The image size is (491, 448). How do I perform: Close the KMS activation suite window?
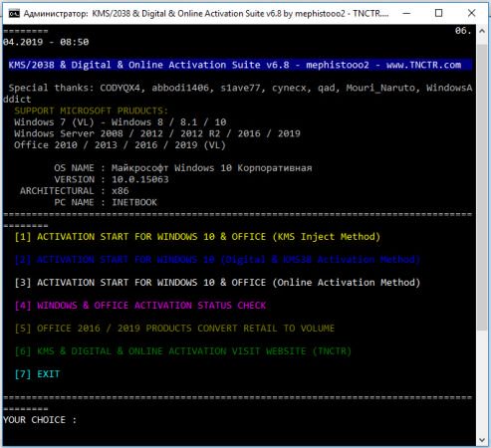(471, 13)
